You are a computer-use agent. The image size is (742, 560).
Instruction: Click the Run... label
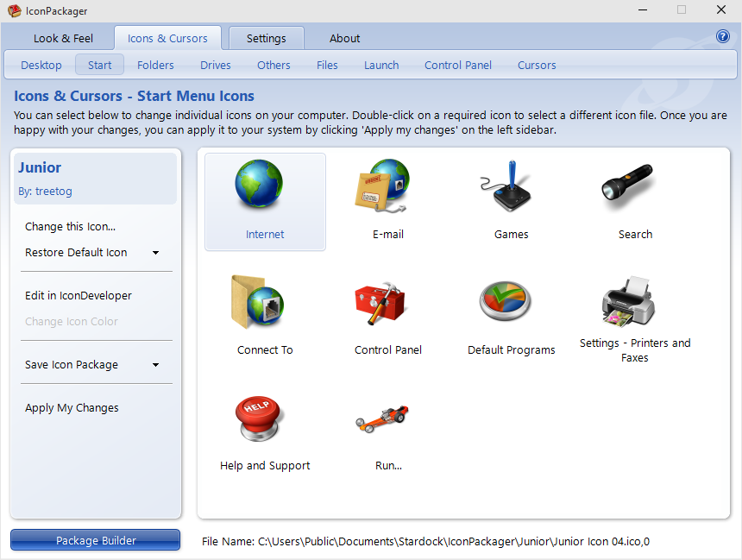388,466
